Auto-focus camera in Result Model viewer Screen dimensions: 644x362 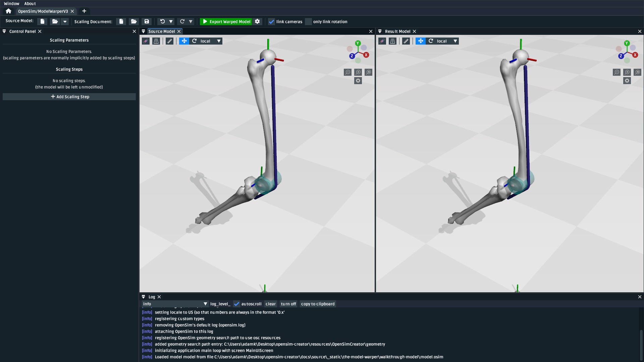[x=638, y=72]
